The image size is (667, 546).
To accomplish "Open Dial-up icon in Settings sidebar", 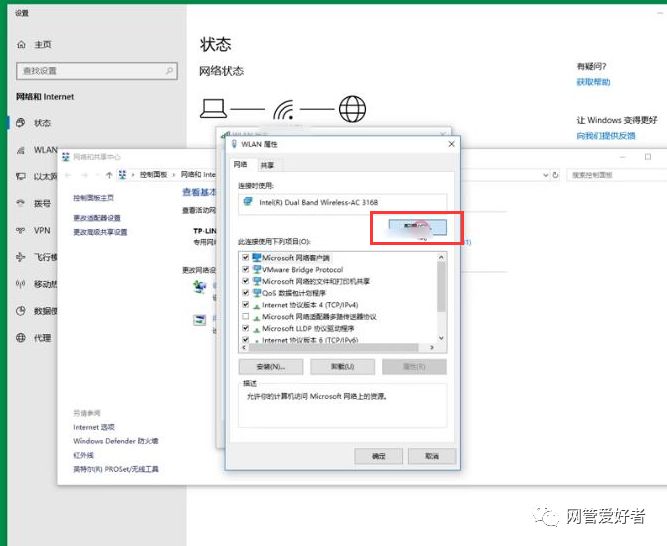I will [20, 203].
